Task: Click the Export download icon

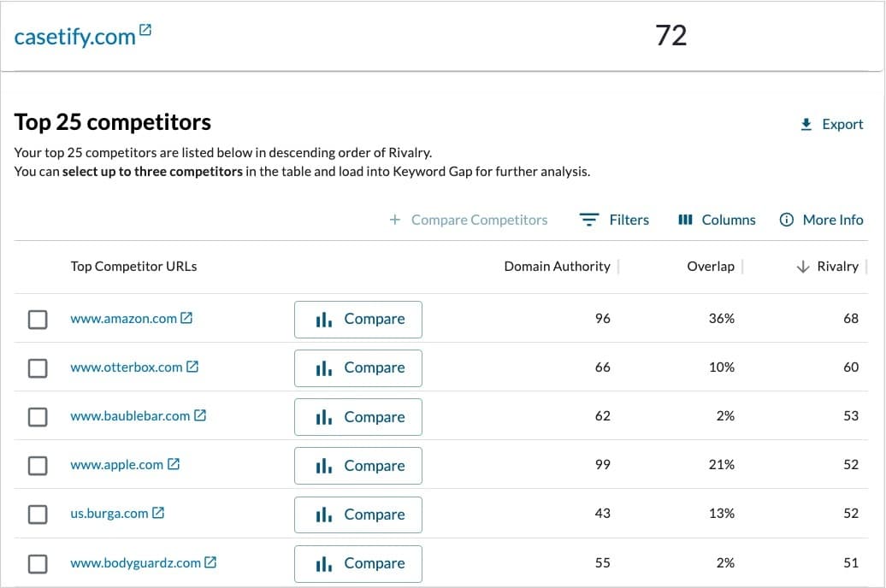Action: (x=806, y=125)
